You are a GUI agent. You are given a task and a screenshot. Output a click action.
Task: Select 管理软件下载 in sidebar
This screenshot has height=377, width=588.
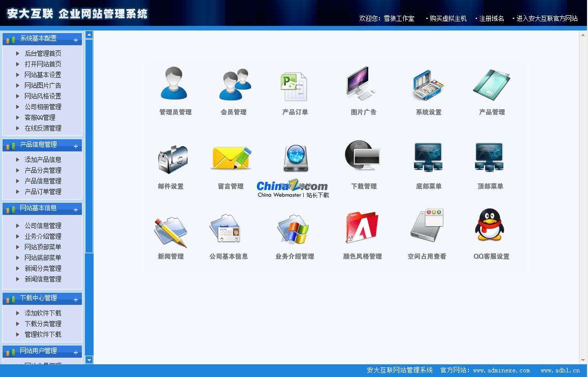tap(43, 334)
